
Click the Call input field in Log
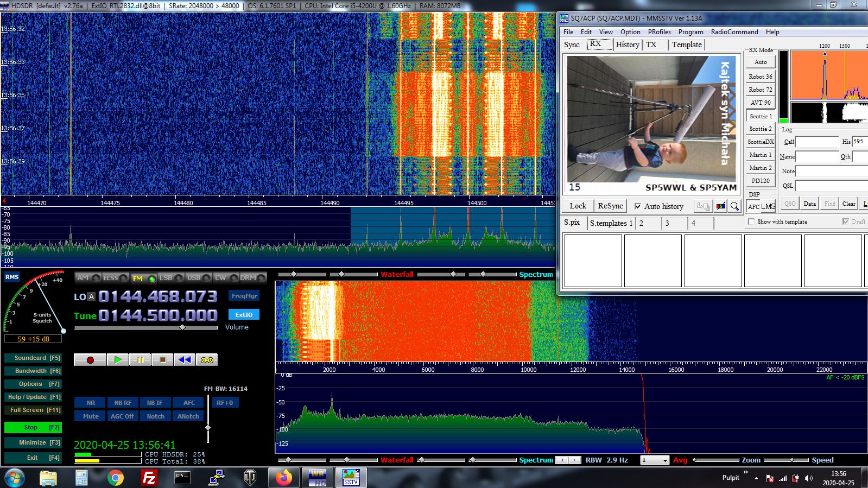(x=817, y=142)
